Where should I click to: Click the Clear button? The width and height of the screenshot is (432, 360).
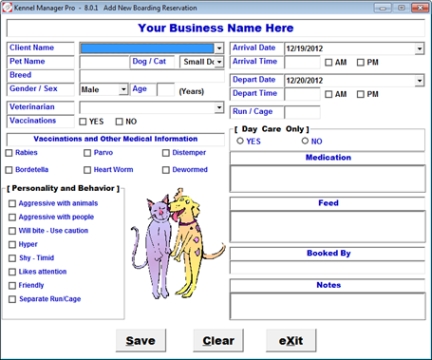pyautogui.click(x=218, y=340)
